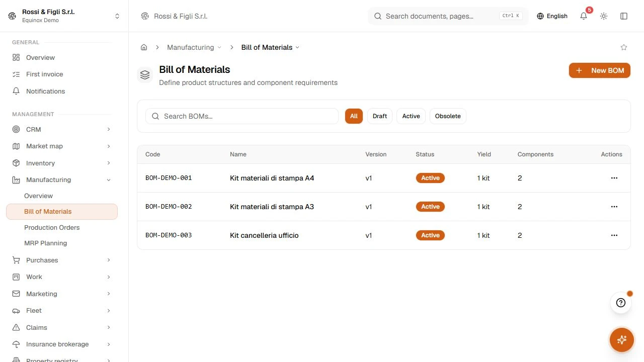The height and width of the screenshot is (362, 644).
Task: Click the CRM target icon
Action: [x=16, y=129]
